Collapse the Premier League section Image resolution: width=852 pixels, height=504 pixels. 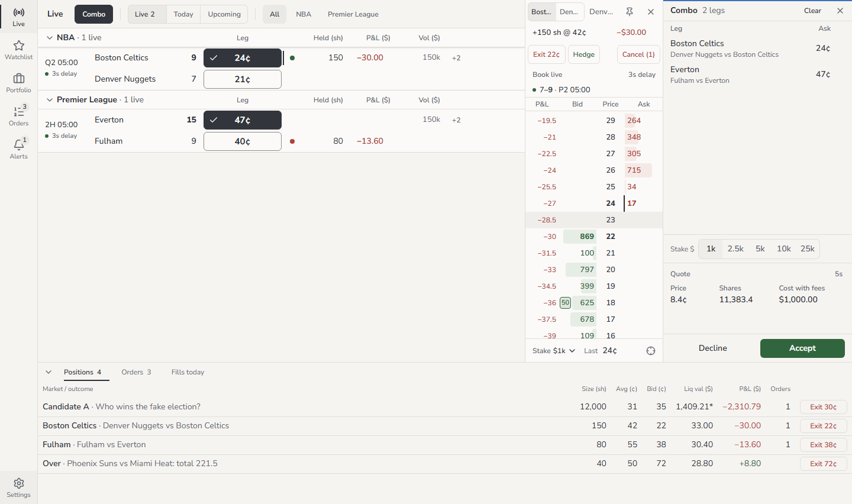50,99
